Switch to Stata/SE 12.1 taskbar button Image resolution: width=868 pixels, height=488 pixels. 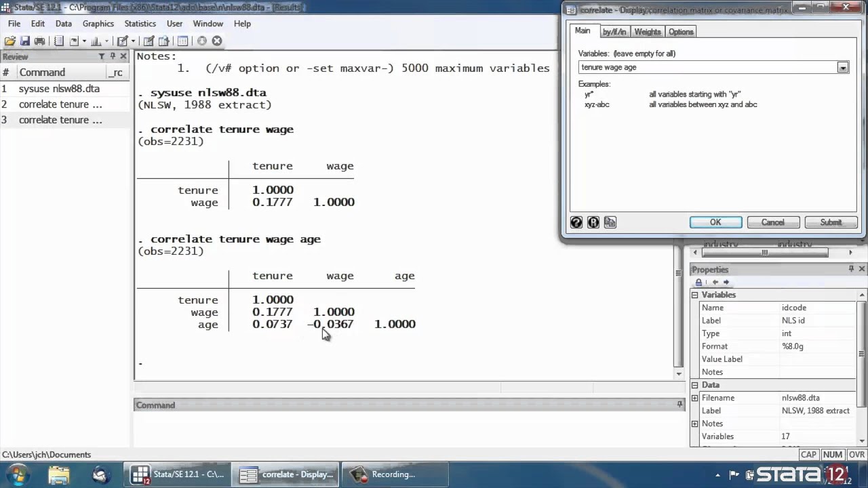point(177,474)
